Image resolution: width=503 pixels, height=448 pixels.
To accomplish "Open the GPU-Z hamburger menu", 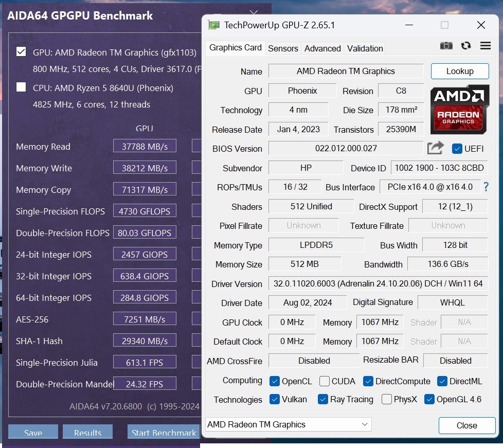I will coord(485,46).
